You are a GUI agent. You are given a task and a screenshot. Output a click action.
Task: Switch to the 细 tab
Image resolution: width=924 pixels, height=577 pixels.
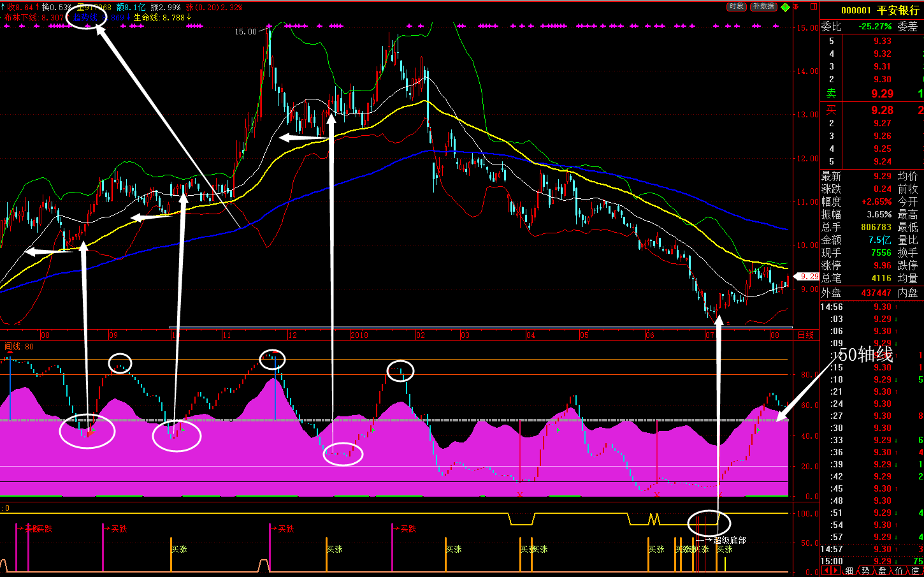point(849,571)
